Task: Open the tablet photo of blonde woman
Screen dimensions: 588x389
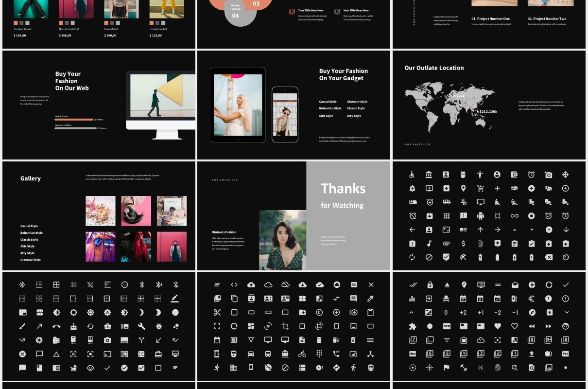Action: click(238, 105)
